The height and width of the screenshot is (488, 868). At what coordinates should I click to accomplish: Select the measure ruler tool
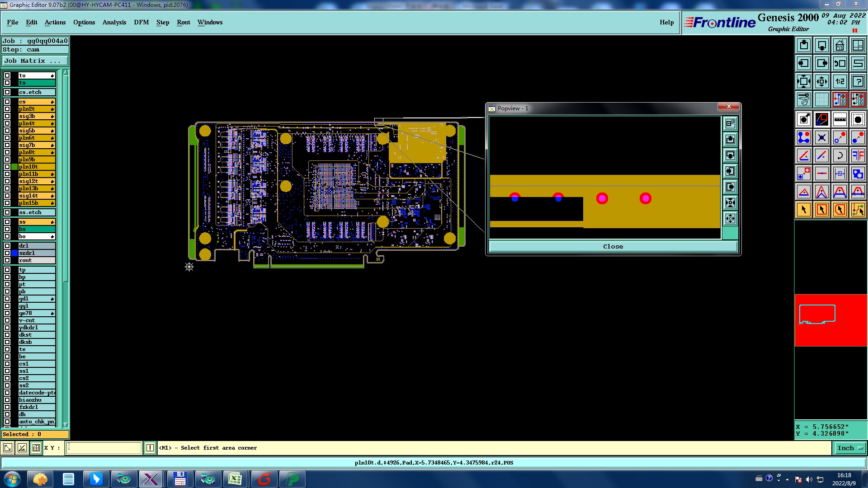(840, 119)
